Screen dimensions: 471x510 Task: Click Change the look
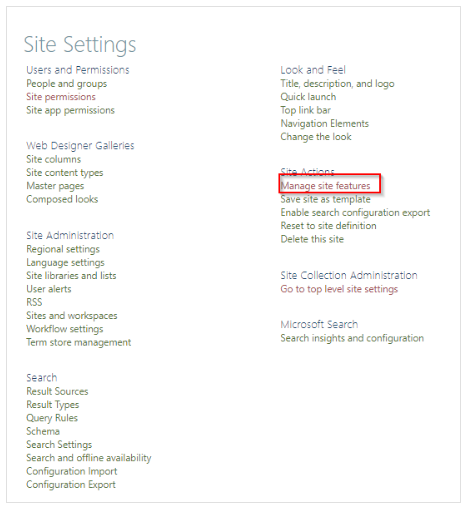316,137
